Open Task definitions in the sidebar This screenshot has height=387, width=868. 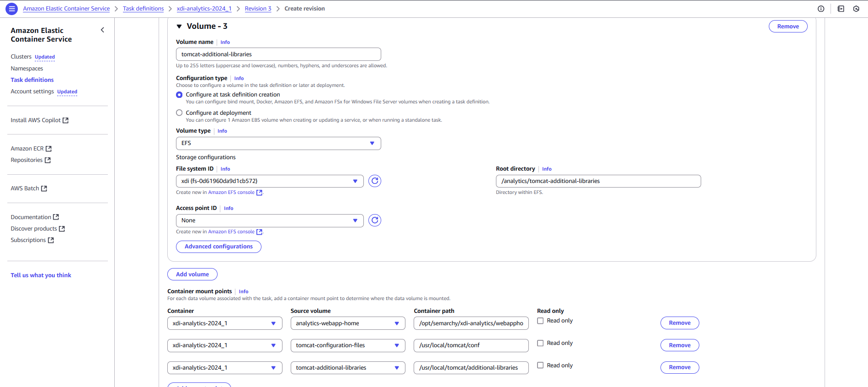coord(32,80)
